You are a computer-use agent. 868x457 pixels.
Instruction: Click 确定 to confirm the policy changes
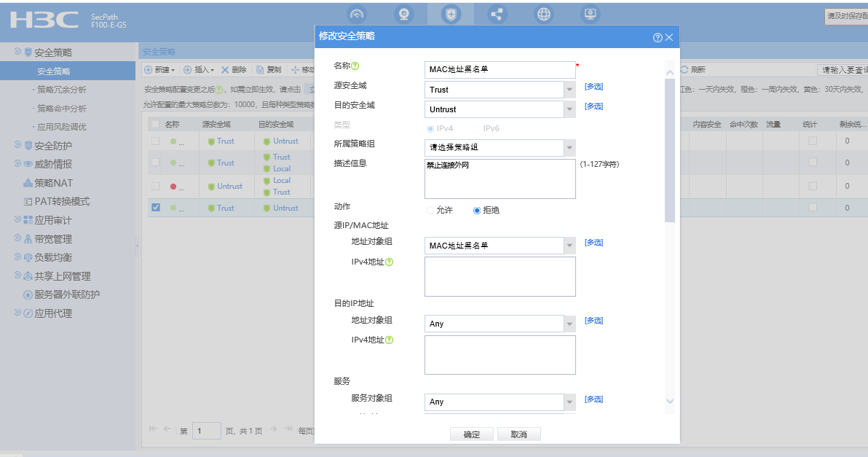pos(472,435)
